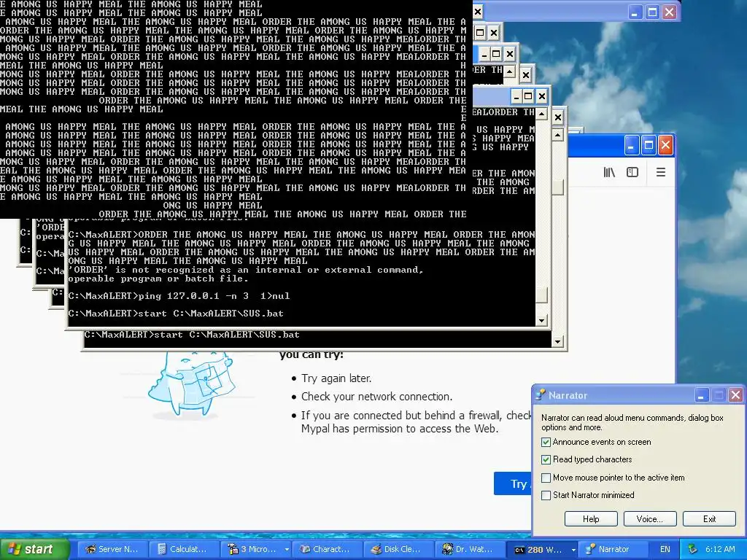
Task: Open the Library icon in Mypal toolbar
Action: pyautogui.click(x=609, y=172)
